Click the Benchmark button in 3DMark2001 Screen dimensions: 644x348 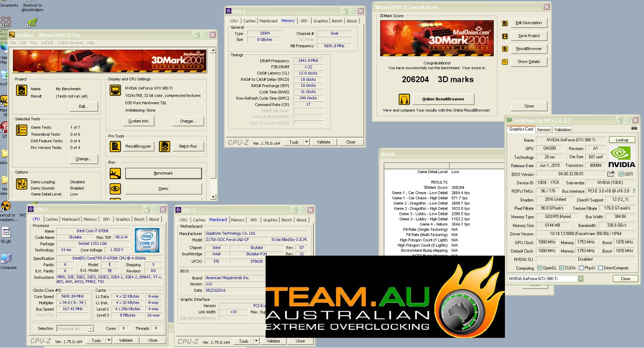click(x=163, y=173)
